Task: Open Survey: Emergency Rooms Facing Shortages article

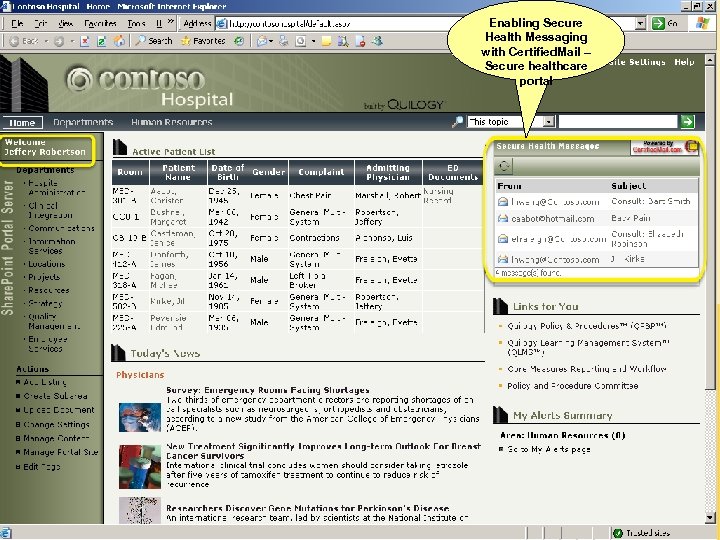Action: pos(268,390)
